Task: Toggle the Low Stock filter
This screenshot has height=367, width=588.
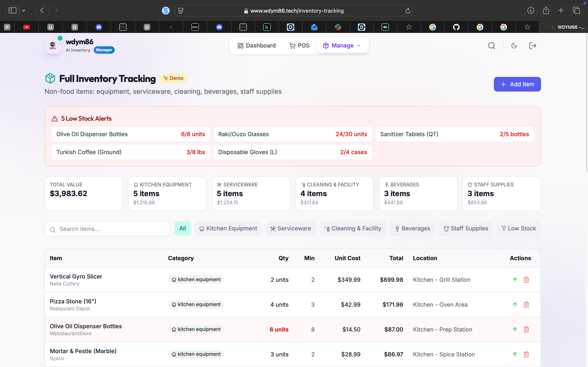Action: point(519,228)
